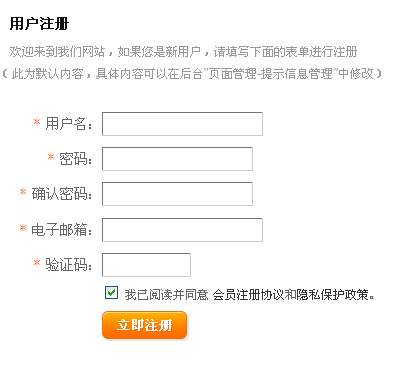Image resolution: width=400 pixels, height=375 pixels.
Task: Focus the 验证码 input box
Action: (146, 265)
